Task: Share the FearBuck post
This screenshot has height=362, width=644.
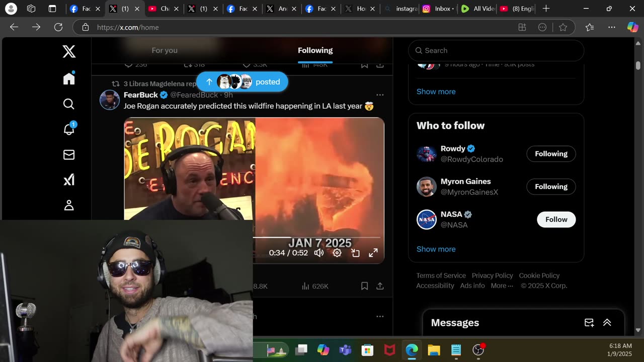Action: click(380, 286)
